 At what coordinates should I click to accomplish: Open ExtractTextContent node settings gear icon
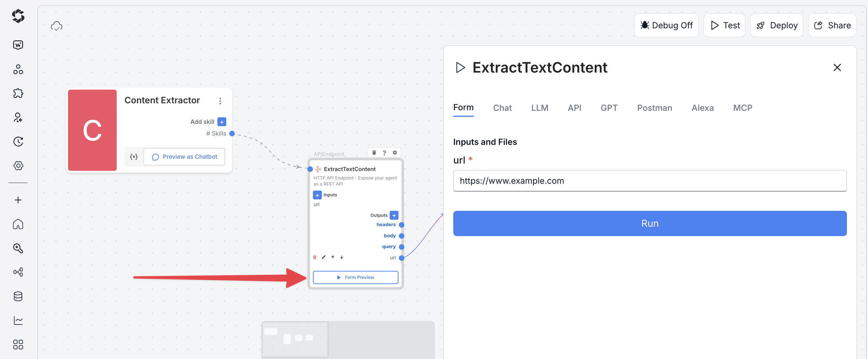(x=395, y=153)
